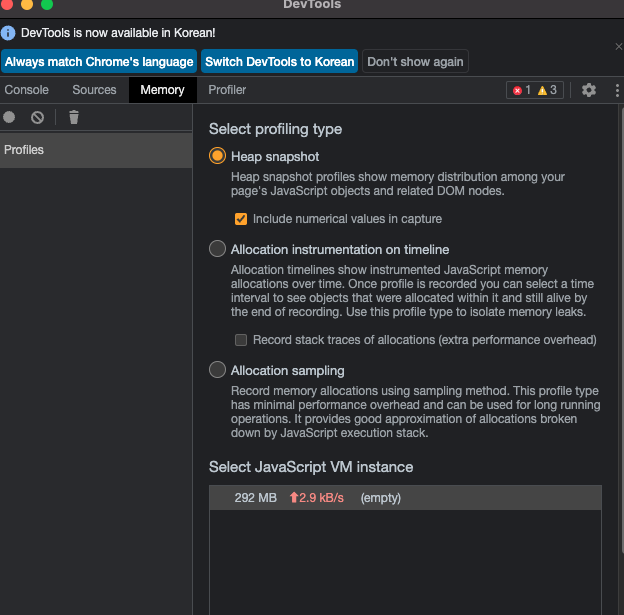
Task: Enable Record stack traces of allocations
Action: point(241,340)
